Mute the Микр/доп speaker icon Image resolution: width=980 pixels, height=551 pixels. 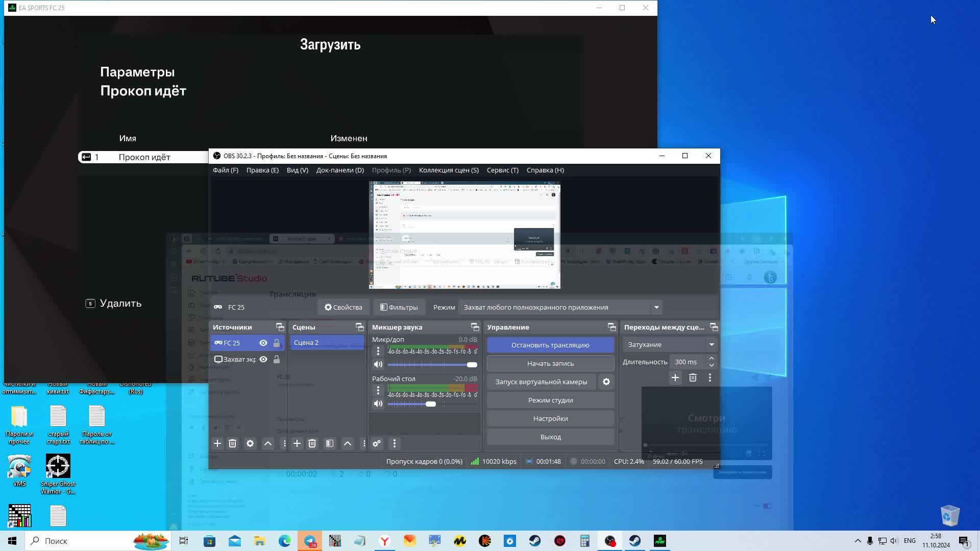pos(378,364)
